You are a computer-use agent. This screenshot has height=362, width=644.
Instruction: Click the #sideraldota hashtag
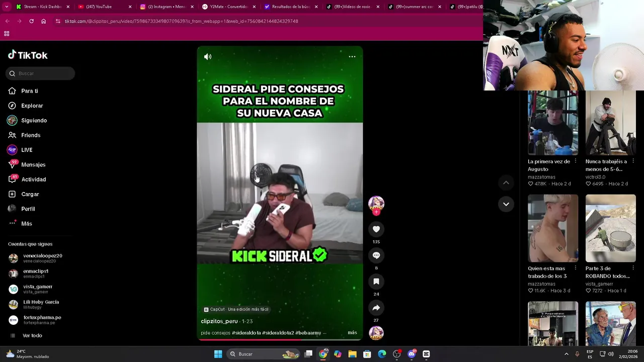click(x=246, y=333)
